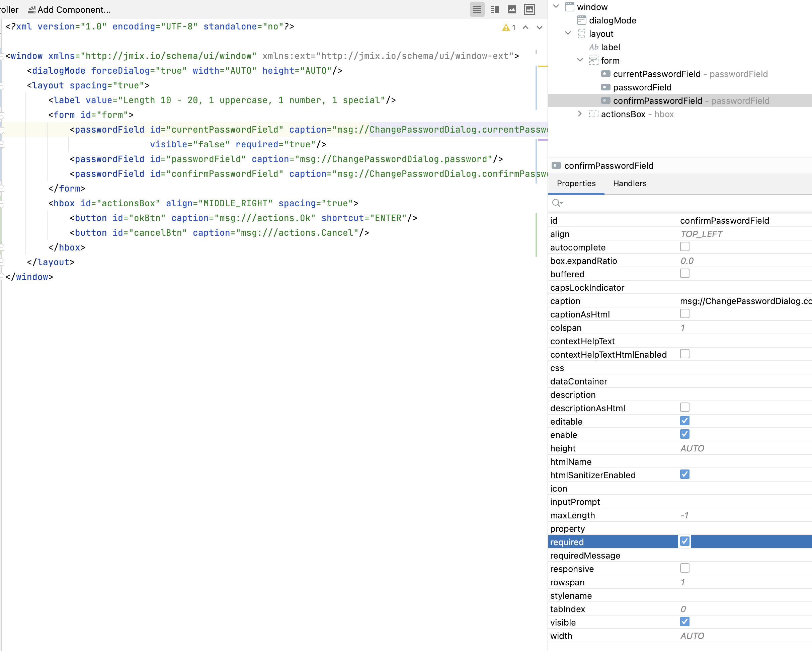The width and height of the screenshot is (812, 651).
Task: Enable contextHelpTextHtmlEnabled checkbox
Action: click(x=685, y=354)
